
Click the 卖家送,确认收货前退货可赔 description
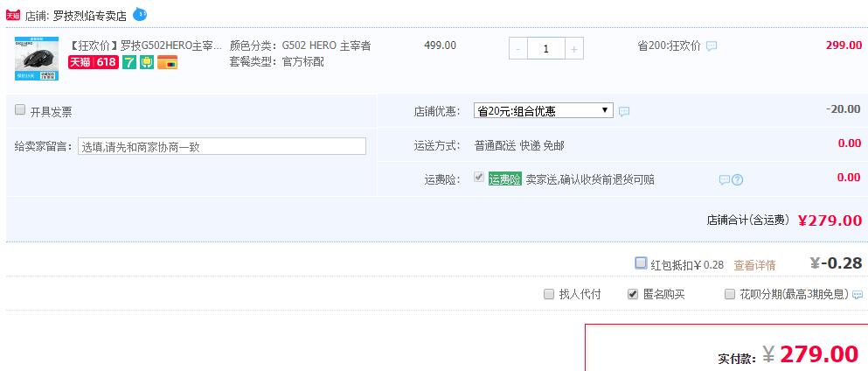click(x=590, y=179)
